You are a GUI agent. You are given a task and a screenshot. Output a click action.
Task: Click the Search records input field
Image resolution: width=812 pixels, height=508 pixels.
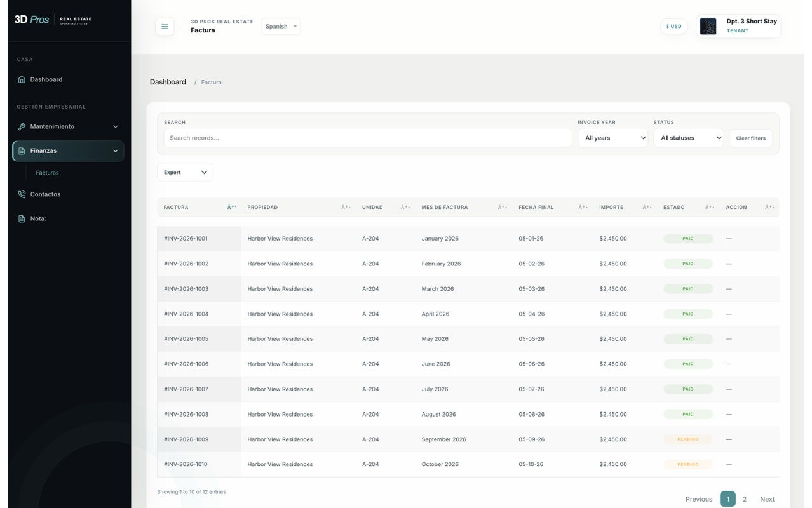[x=368, y=138]
